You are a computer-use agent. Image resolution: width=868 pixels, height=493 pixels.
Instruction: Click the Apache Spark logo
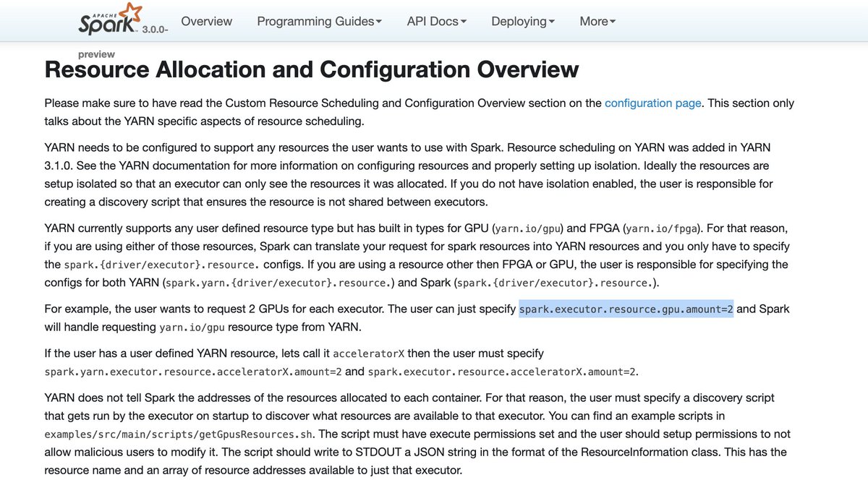109,20
